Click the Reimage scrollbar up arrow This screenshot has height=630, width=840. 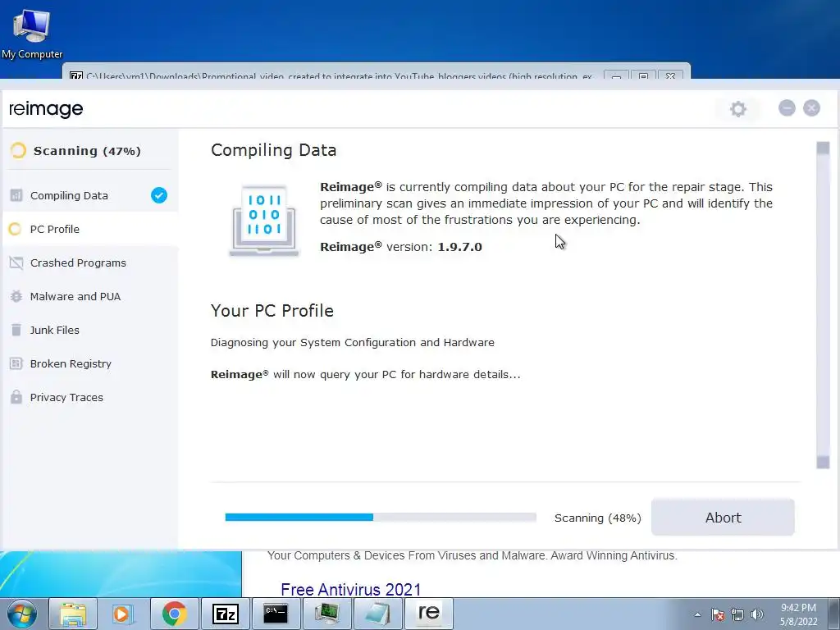coord(823,148)
